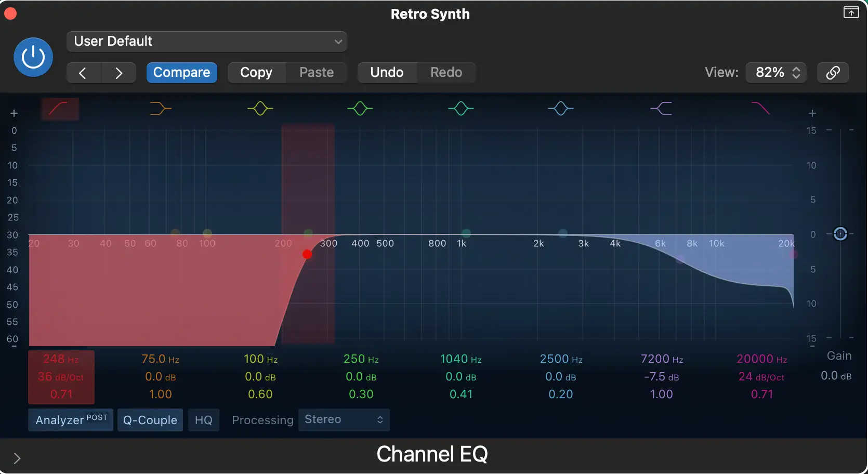Click the Compare button
The height and width of the screenshot is (474, 868).
point(181,72)
